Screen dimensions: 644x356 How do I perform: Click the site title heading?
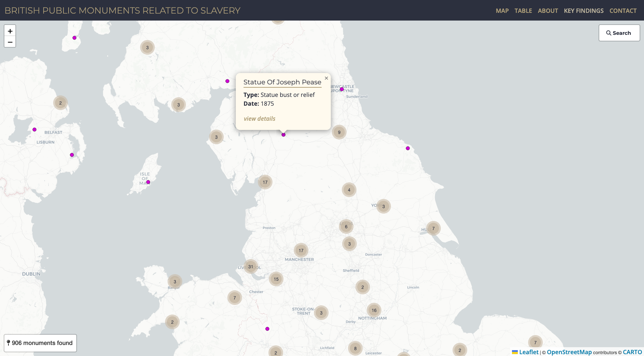pyautogui.click(x=122, y=11)
